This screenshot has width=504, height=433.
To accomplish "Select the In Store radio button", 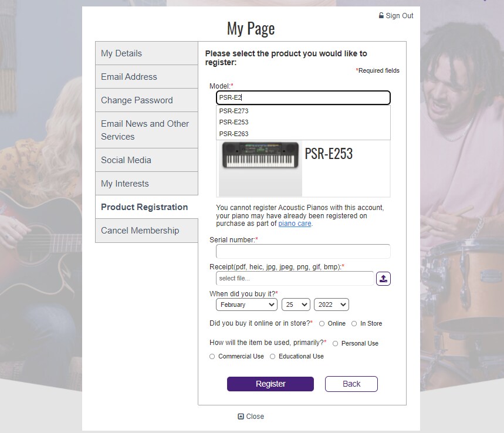I will click(x=354, y=324).
